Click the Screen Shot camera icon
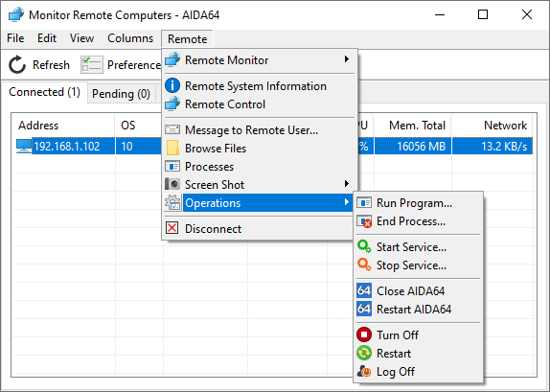This screenshot has width=550, height=392. click(x=172, y=184)
